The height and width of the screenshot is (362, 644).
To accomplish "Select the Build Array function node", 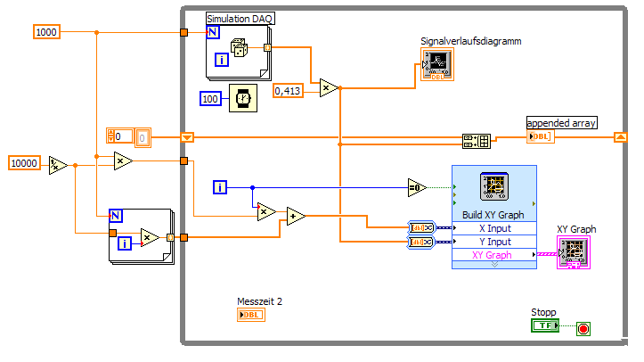I will [x=476, y=141].
